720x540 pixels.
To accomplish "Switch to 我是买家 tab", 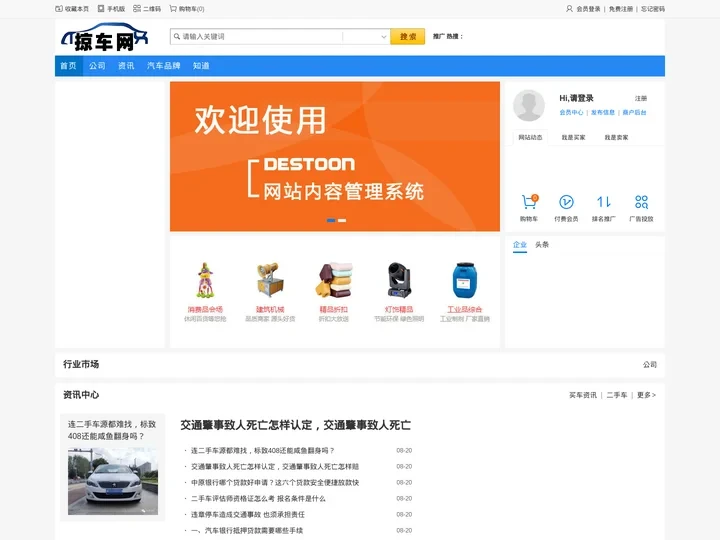I will tap(573, 137).
